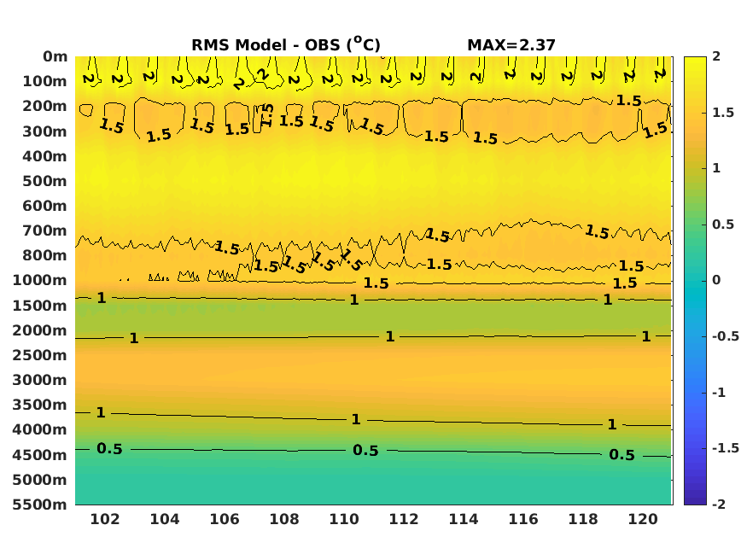Click the '114' x-axis tick label
The image size is (747, 560).
click(x=464, y=519)
